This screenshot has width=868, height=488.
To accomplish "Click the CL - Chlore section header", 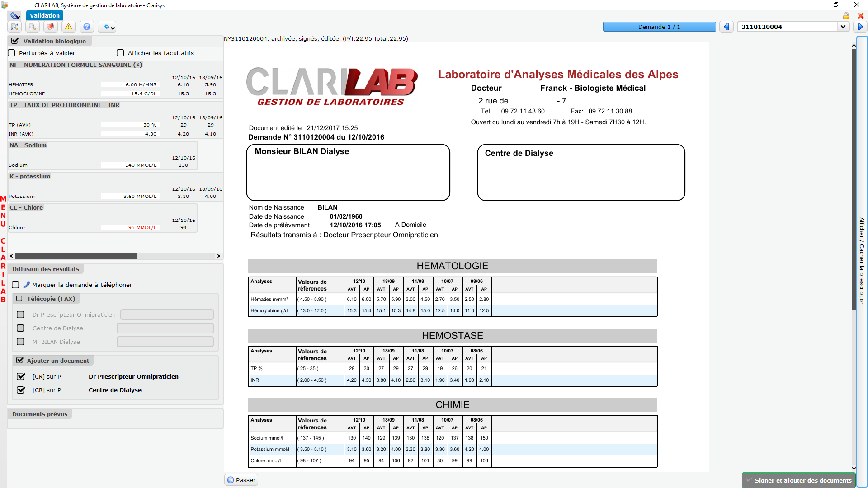I will pos(26,208).
